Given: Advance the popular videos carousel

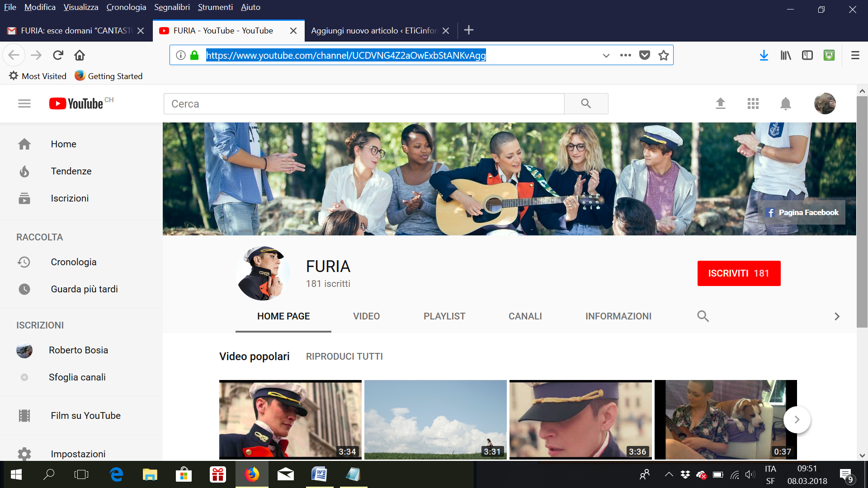Looking at the screenshot, I should click(797, 419).
